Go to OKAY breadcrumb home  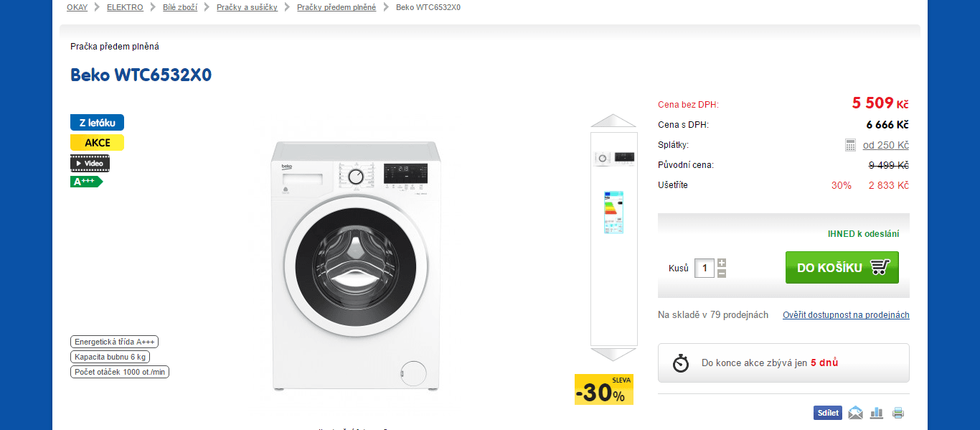(77, 7)
